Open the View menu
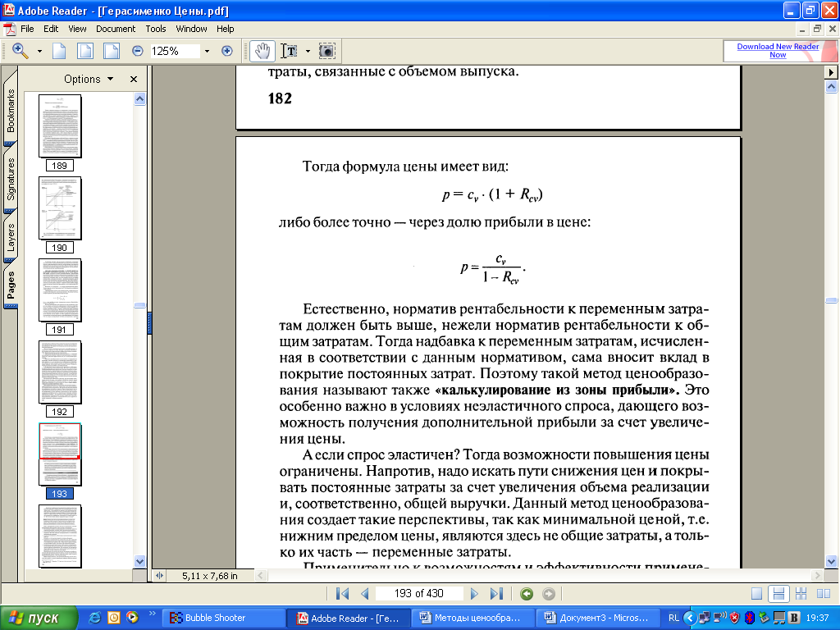 point(77,29)
